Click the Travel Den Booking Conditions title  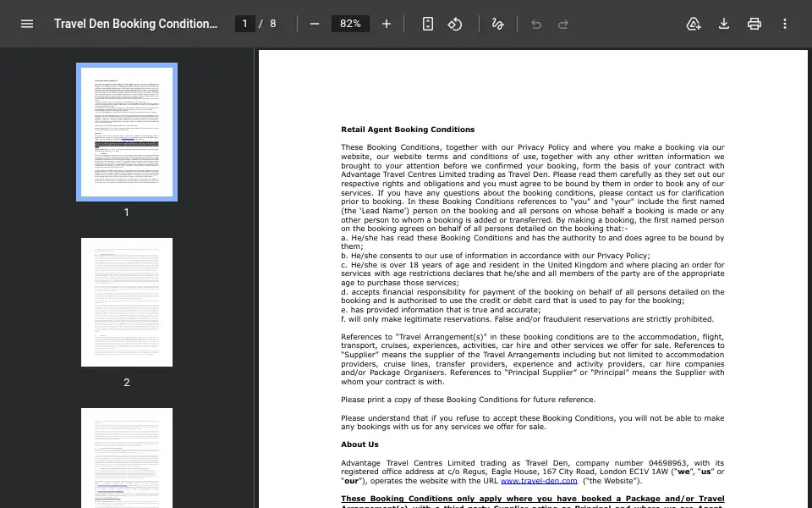(135, 24)
